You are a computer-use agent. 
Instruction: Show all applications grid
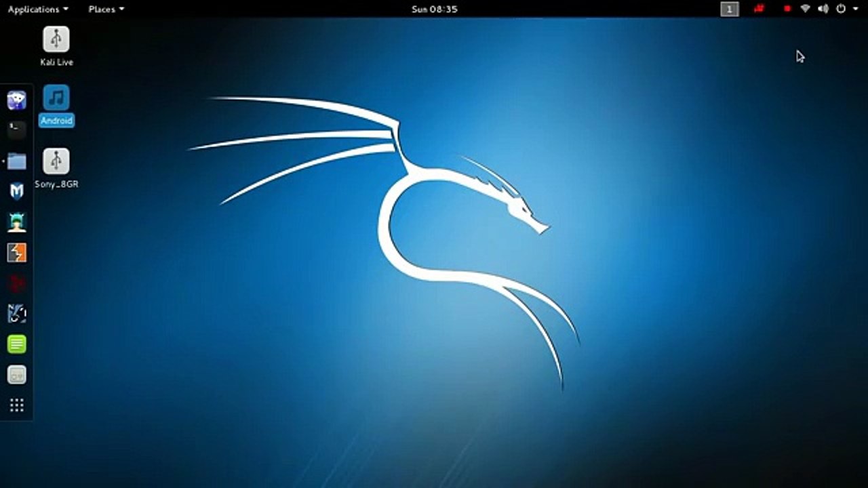click(17, 405)
